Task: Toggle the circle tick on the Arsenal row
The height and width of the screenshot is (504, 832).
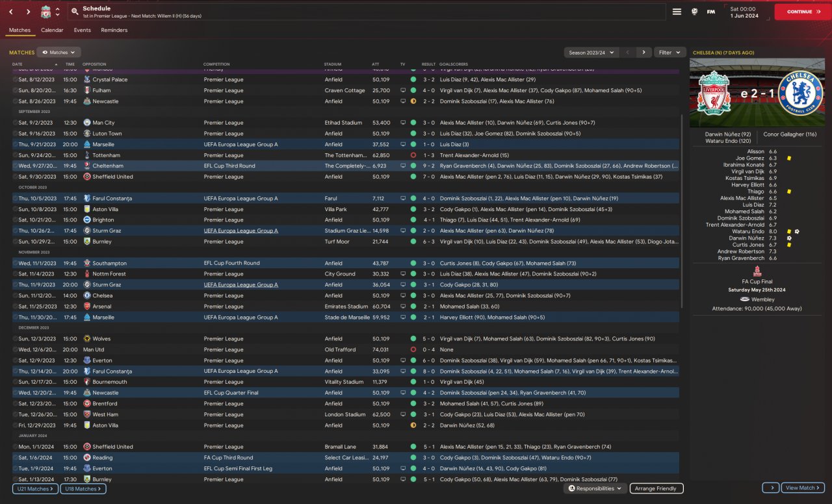Action: 15,307
